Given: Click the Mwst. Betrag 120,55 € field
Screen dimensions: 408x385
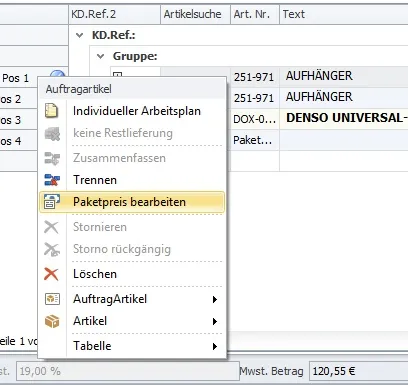Looking at the screenshot, I should 359,371.
